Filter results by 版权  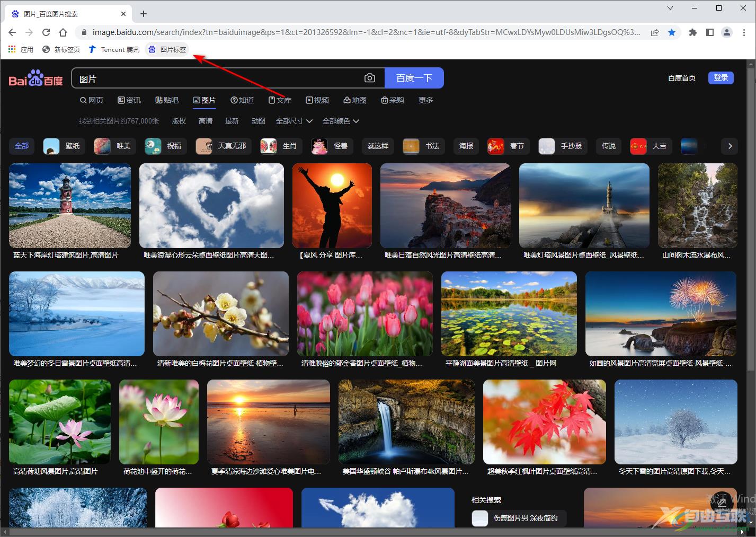pos(179,121)
